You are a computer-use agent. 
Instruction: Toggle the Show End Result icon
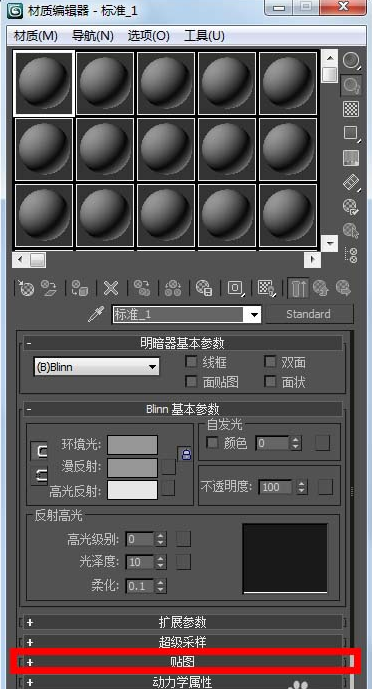[299, 288]
